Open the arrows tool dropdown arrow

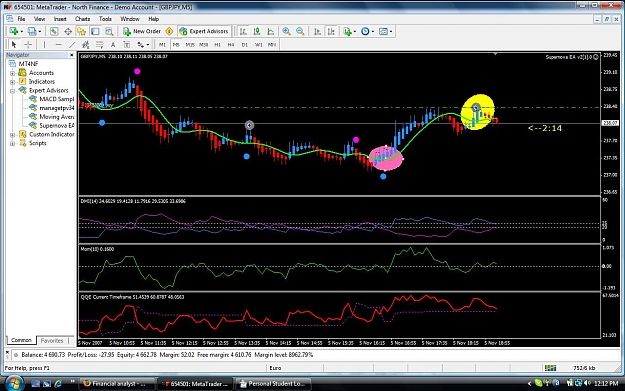[x=147, y=45]
